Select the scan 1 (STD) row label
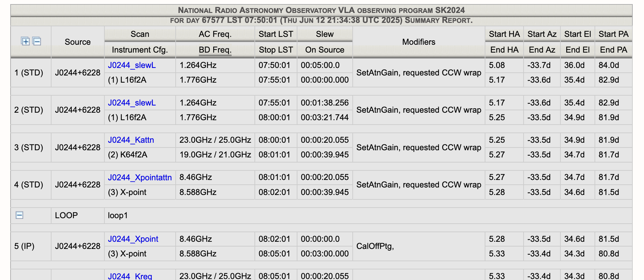Image resolution: width=644 pixels, height=280 pixels. tap(29, 73)
